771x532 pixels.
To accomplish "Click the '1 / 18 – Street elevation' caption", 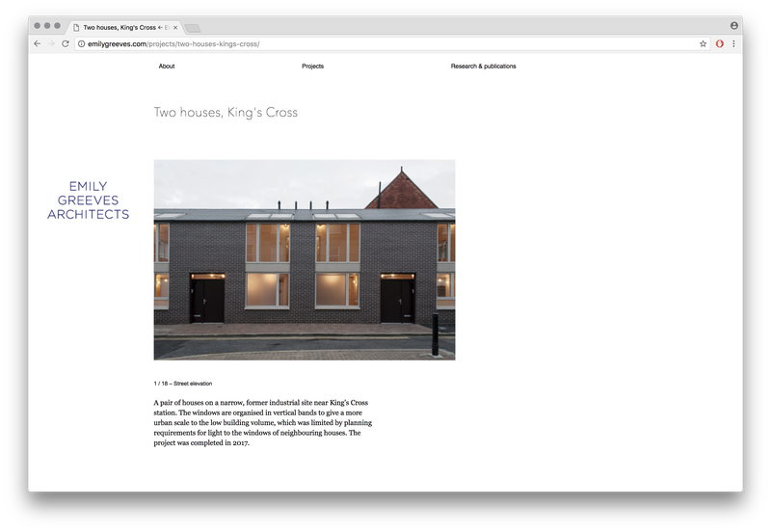I will click(183, 384).
